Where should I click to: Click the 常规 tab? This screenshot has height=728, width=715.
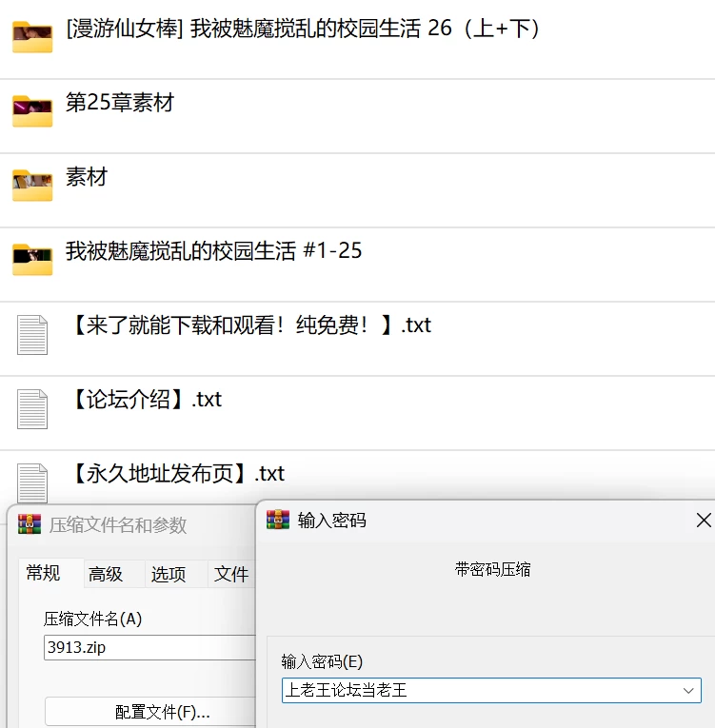[x=43, y=573]
